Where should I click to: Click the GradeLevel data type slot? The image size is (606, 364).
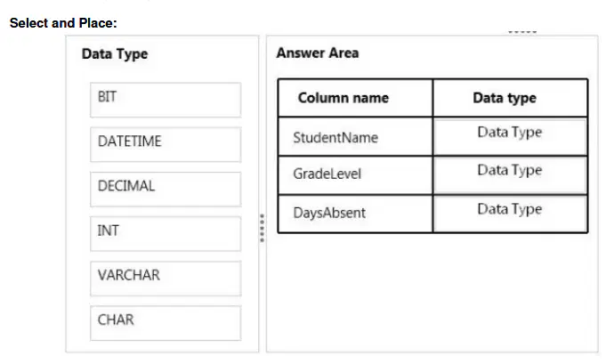point(510,175)
